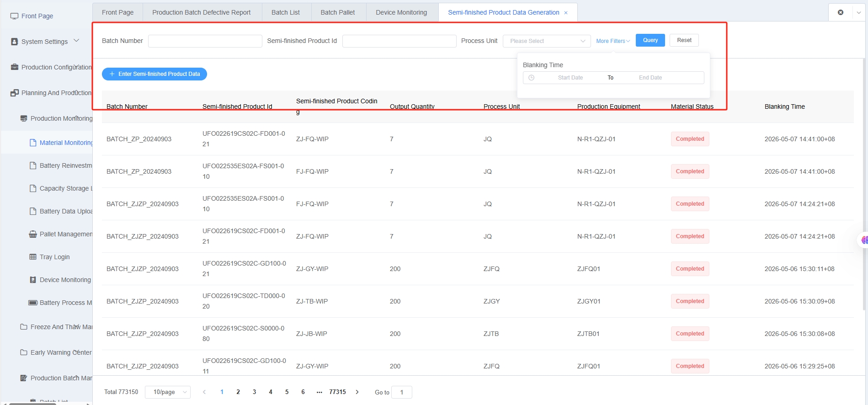Screen dimensions: 868x405
Task: Switch to the Batch List tab
Action: click(x=286, y=12)
